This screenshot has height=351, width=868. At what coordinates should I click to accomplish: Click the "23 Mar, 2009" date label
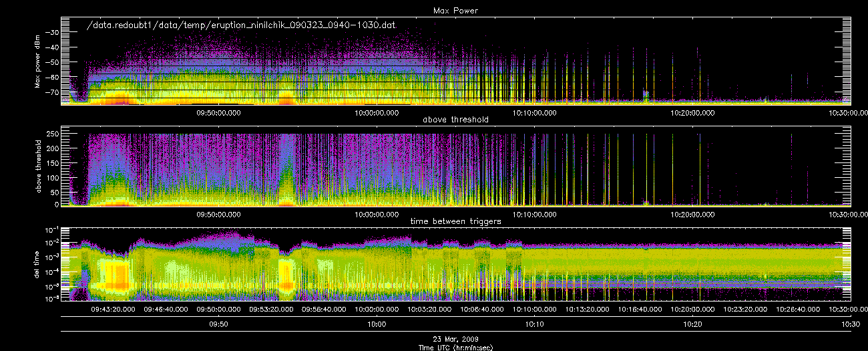457,339
